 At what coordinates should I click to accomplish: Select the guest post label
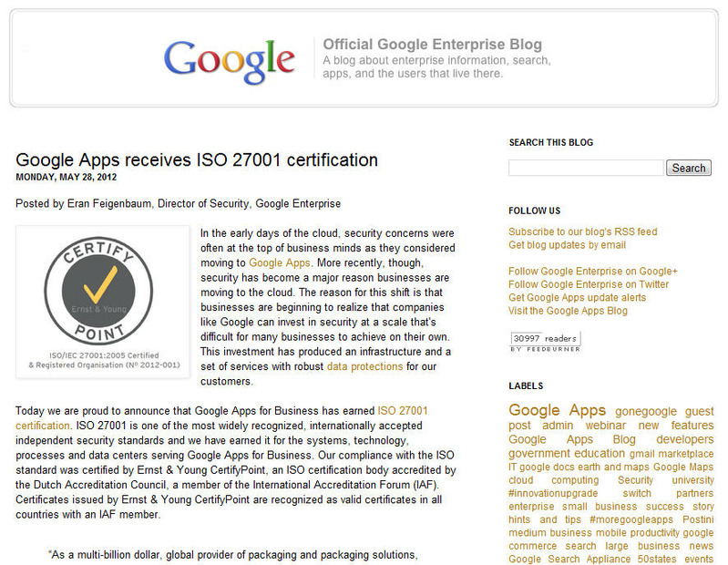point(699,411)
